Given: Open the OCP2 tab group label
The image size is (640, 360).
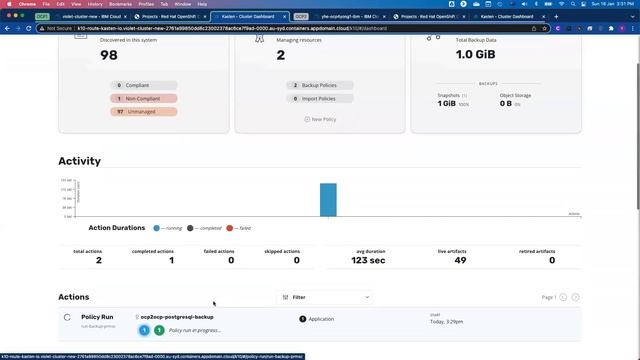Looking at the screenshot, I should (301, 17).
